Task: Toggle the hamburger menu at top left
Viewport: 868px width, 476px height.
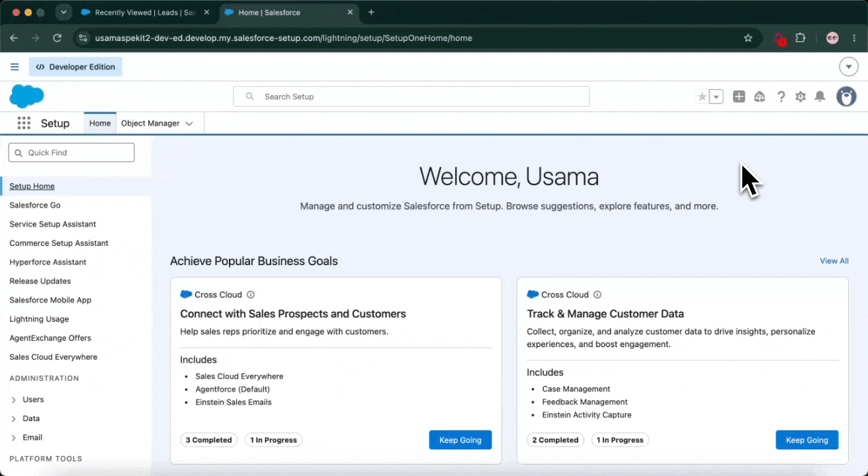Action: click(x=15, y=67)
